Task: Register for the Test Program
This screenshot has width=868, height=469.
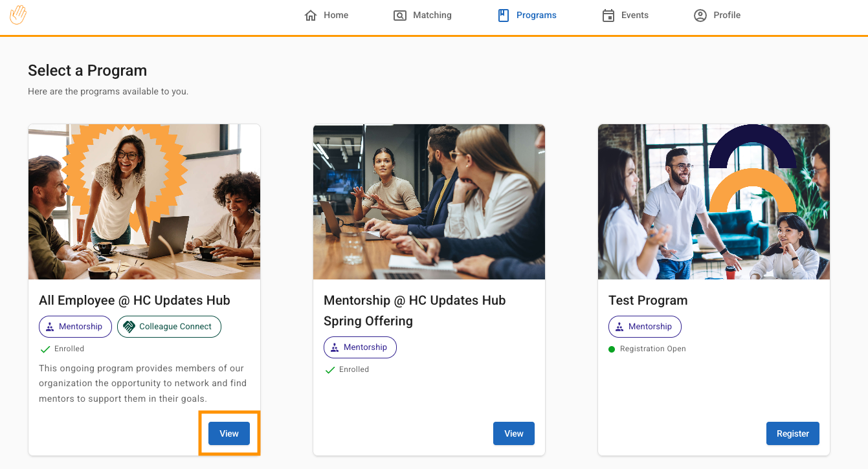Action: point(793,433)
